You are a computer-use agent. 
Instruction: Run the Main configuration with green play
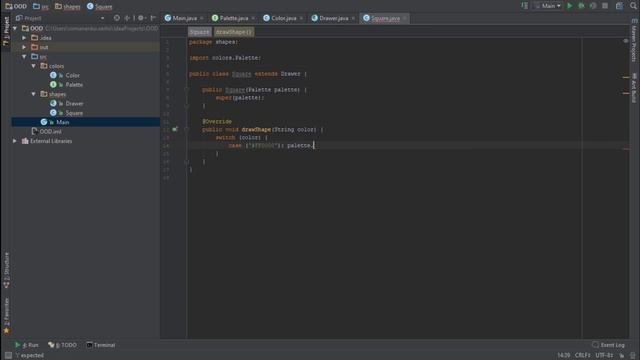point(570,6)
